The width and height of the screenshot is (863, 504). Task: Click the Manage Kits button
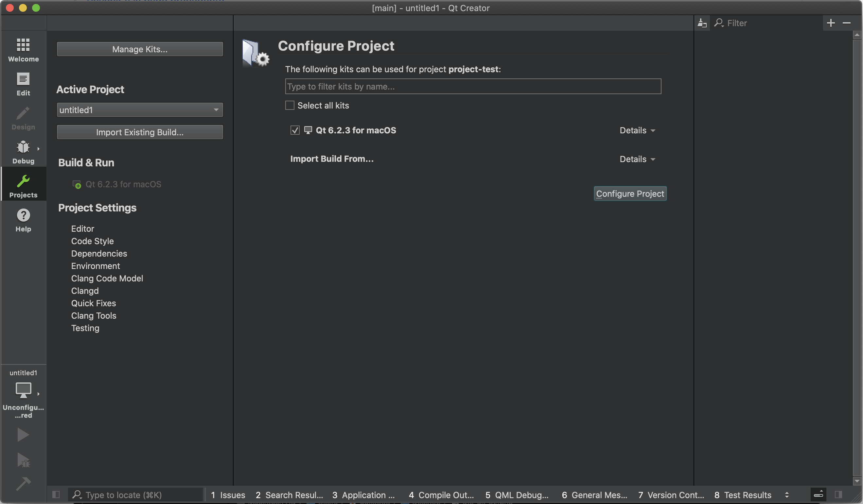pos(139,49)
